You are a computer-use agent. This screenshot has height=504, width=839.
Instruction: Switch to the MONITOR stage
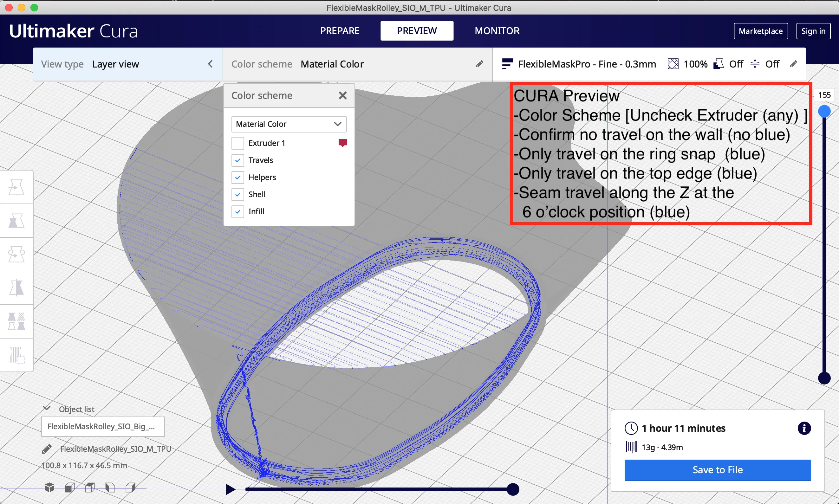(x=497, y=31)
